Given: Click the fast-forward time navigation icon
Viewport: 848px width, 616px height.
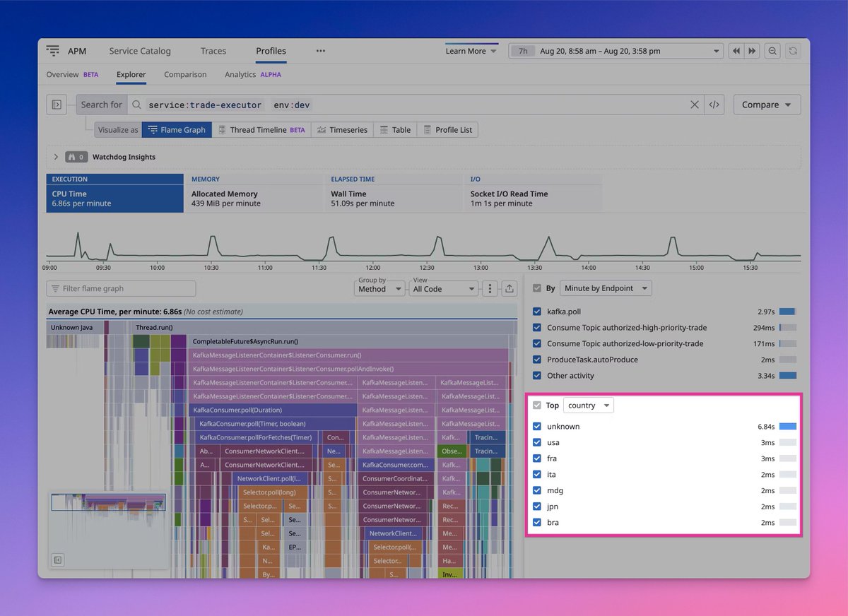Looking at the screenshot, I should pyautogui.click(x=752, y=51).
